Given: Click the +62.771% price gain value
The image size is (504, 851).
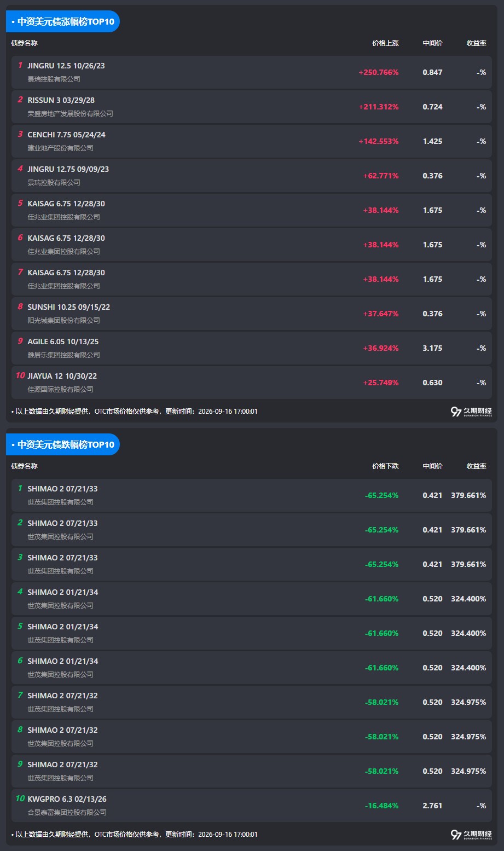Looking at the screenshot, I should coord(381,176).
